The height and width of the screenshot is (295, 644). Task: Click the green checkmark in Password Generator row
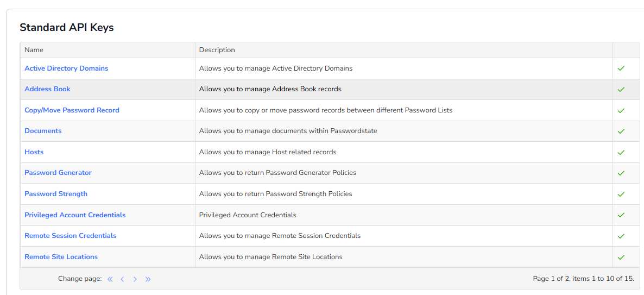[x=621, y=173]
